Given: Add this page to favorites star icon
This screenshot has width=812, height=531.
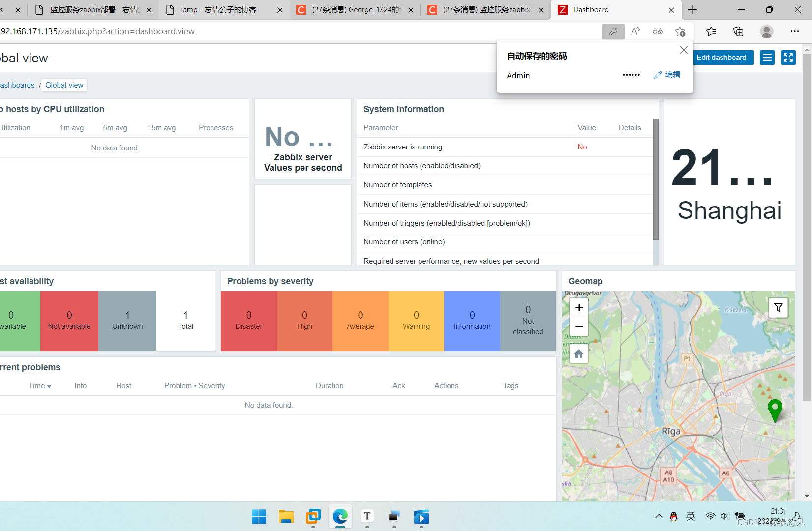Looking at the screenshot, I should 680,31.
